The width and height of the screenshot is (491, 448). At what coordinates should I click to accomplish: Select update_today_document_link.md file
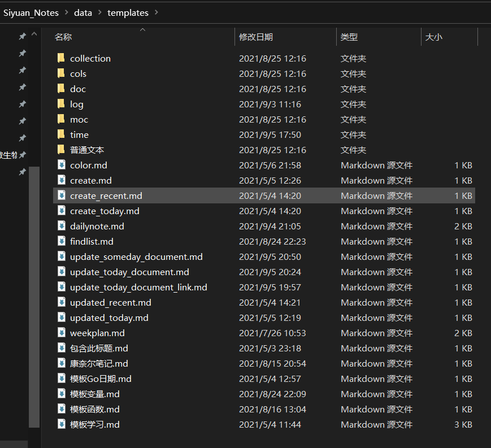pyautogui.click(x=138, y=287)
